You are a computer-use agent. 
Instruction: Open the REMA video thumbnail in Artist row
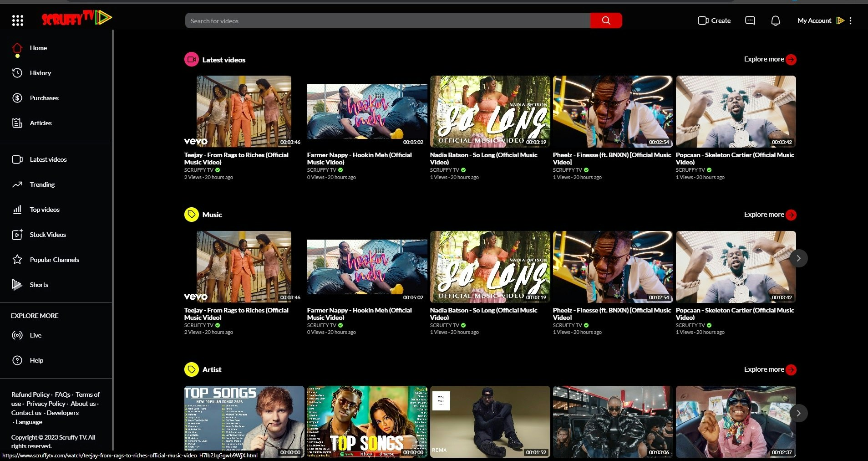(x=490, y=422)
